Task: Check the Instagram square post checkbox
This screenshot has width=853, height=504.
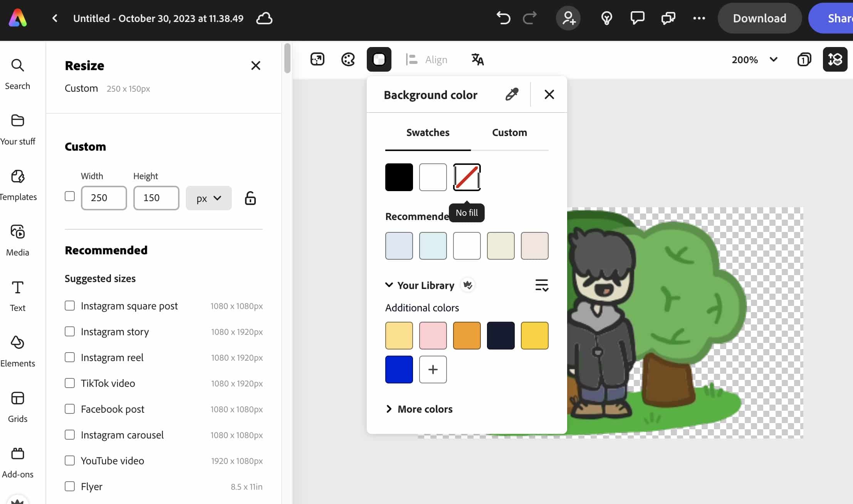Action: click(x=70, y=306)
